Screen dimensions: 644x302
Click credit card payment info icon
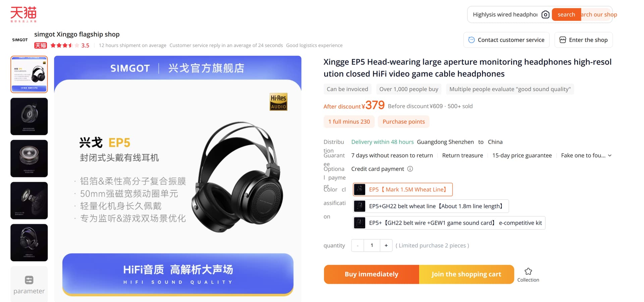click(x=410, y=169)
